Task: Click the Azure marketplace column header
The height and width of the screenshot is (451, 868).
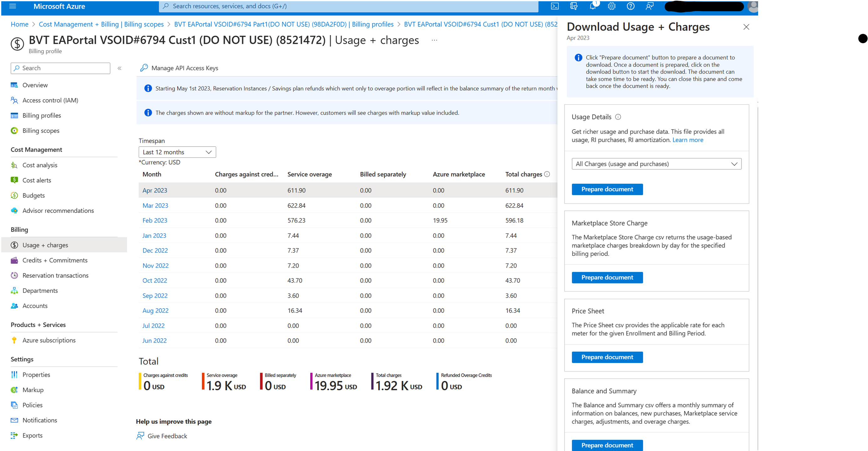Action: coord(459,174)
